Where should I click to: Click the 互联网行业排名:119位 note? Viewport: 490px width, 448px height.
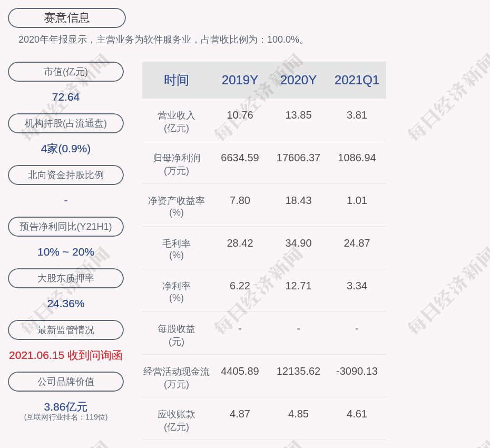click(66, 417)
